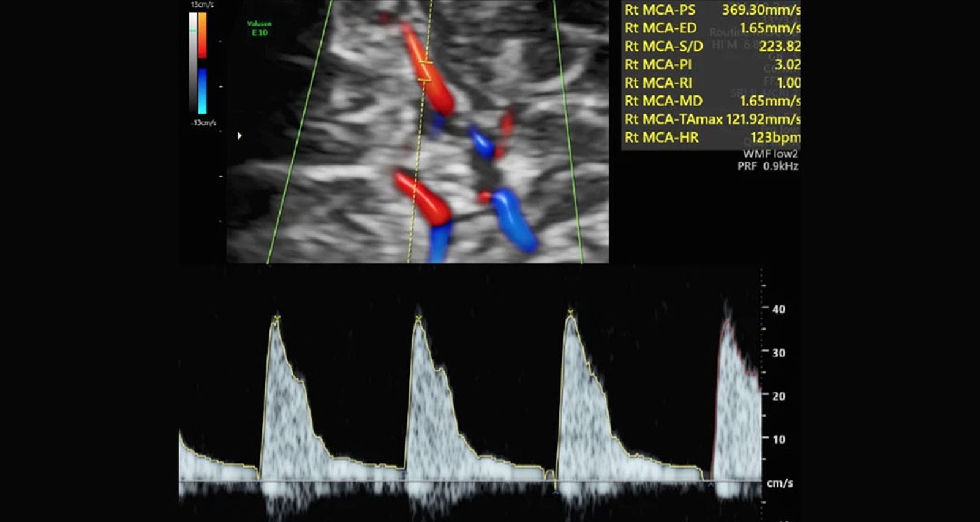
Task: Select the Rt MCA-ED measurement row
Action: coord(712,28)
